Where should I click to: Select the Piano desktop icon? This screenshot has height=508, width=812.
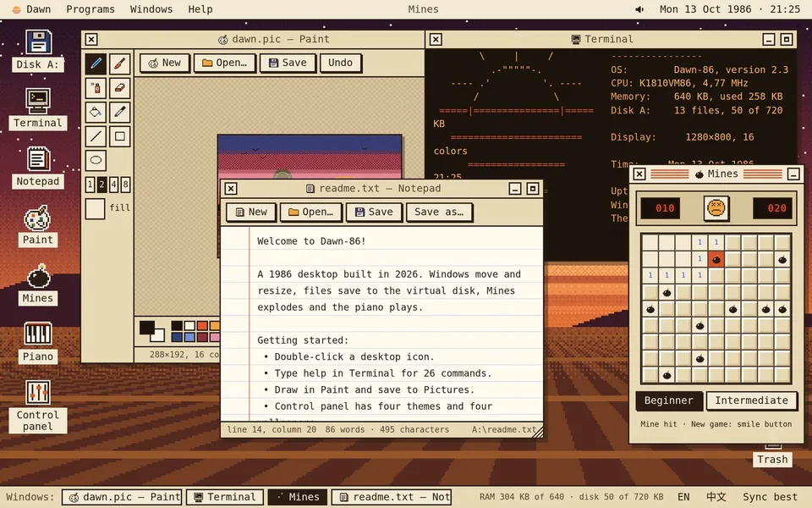pos(38,342)
